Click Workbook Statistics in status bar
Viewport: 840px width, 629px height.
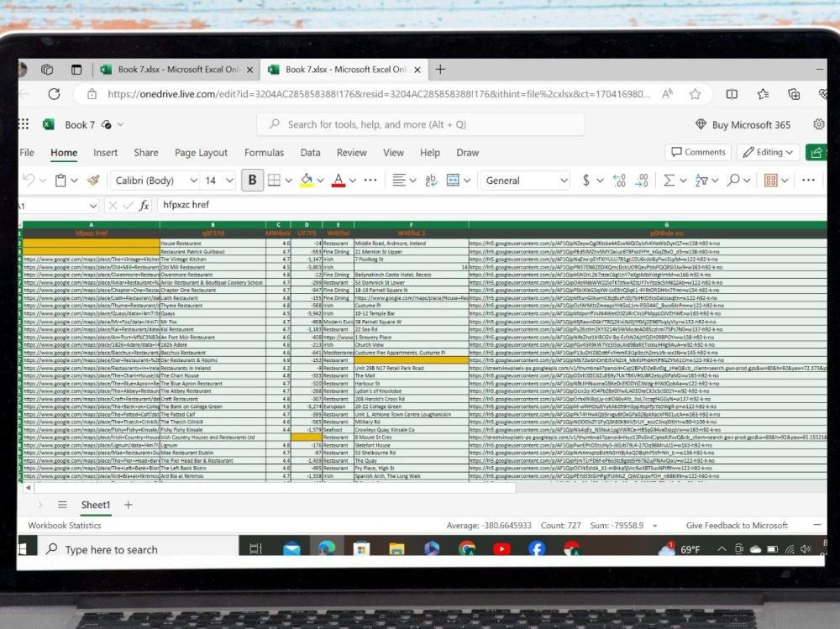click(x=65, y=526)
